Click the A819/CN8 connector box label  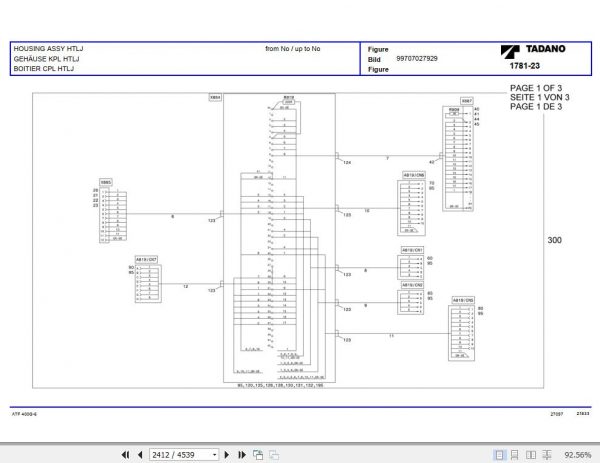click(414, 175)
